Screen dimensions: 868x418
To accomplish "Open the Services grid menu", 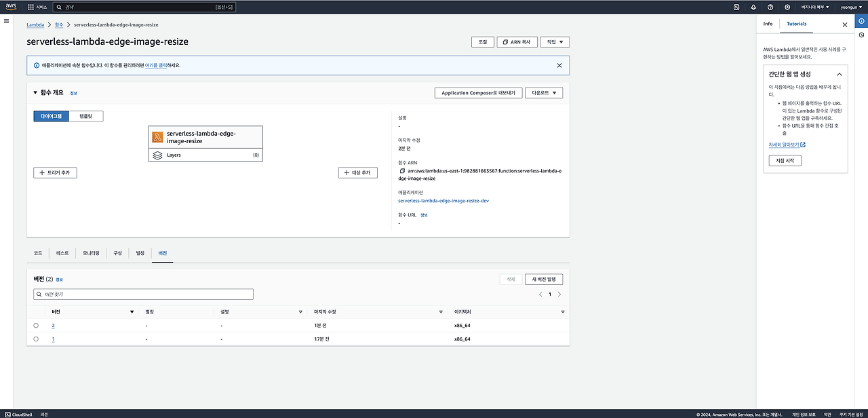I will click(37, 7).
